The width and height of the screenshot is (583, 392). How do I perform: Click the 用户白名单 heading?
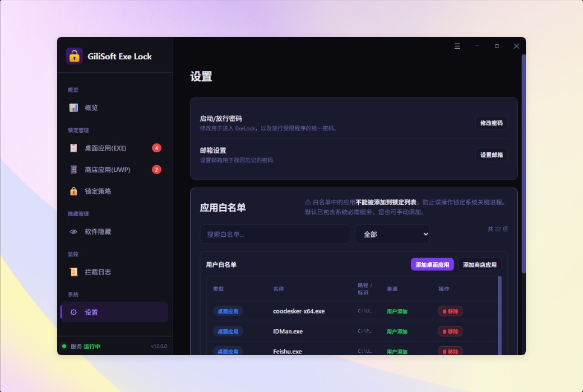click(221, 264)
